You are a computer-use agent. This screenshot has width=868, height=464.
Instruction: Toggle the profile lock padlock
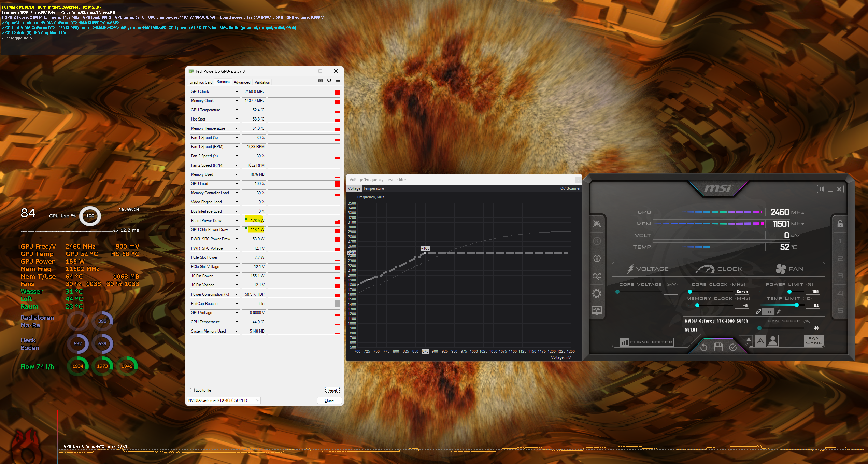tap(840, 224)
